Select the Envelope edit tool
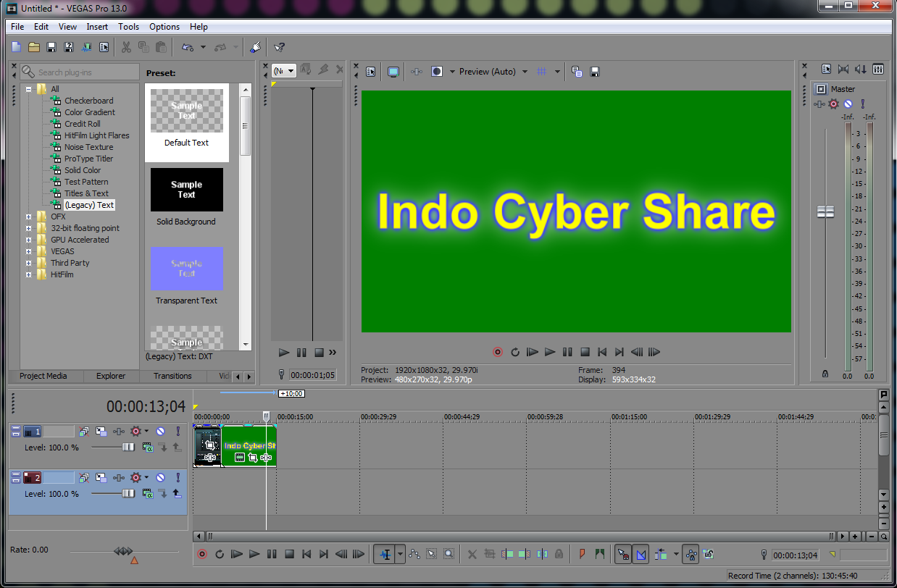Screen dimensions: 897x588 click(414, 555)
